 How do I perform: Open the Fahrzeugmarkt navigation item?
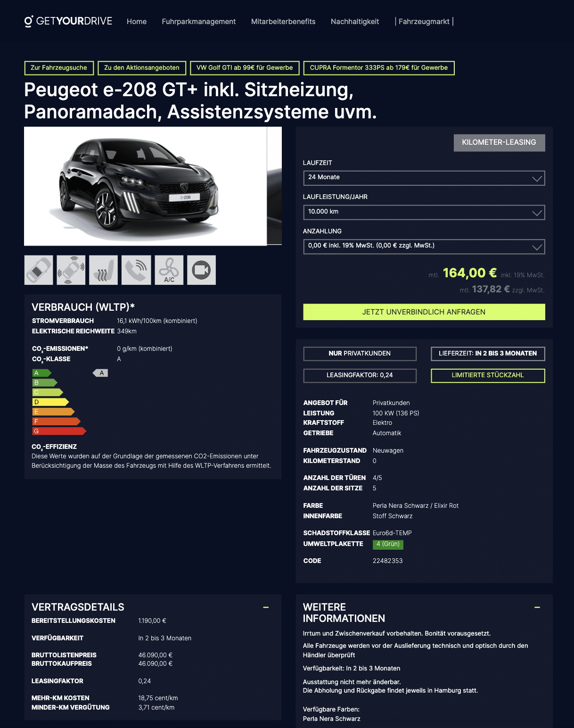click(x=424, y=22)
